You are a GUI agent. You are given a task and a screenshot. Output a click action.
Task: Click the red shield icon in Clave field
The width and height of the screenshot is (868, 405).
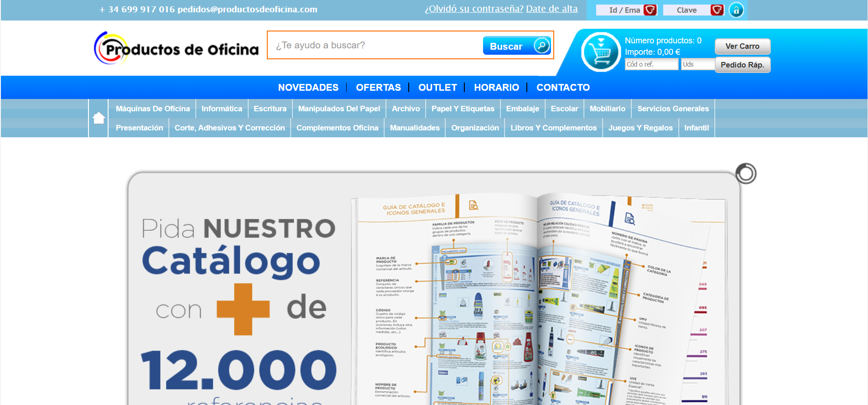(717, 10)
